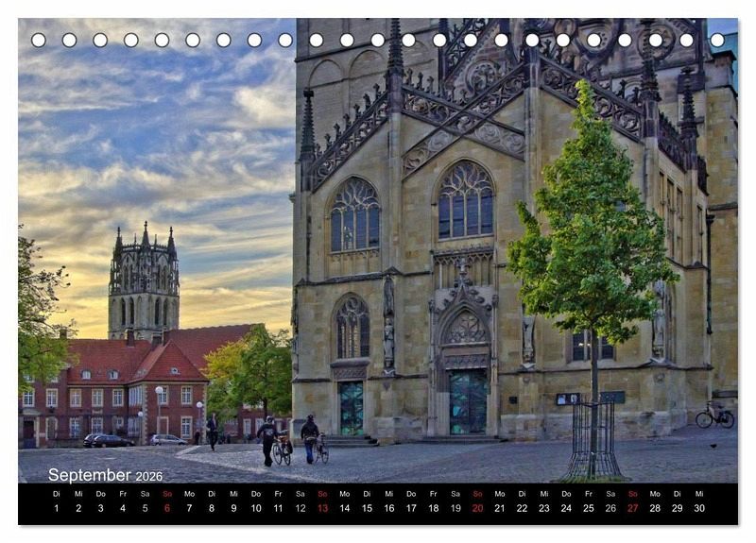
Task: Click the upper left gothic arched window
Action: click(x=354, y=216)
